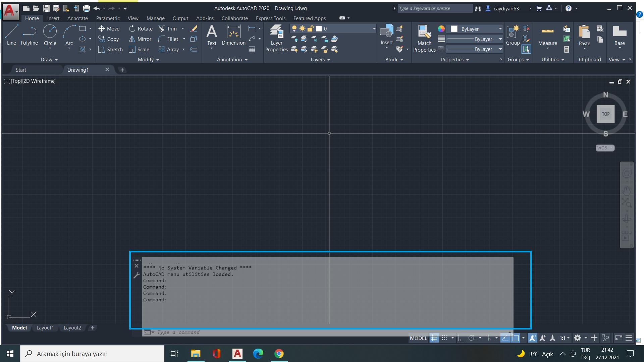Open the layer list dropdown
Screen dimensions: 644x362
pos(374,29)
